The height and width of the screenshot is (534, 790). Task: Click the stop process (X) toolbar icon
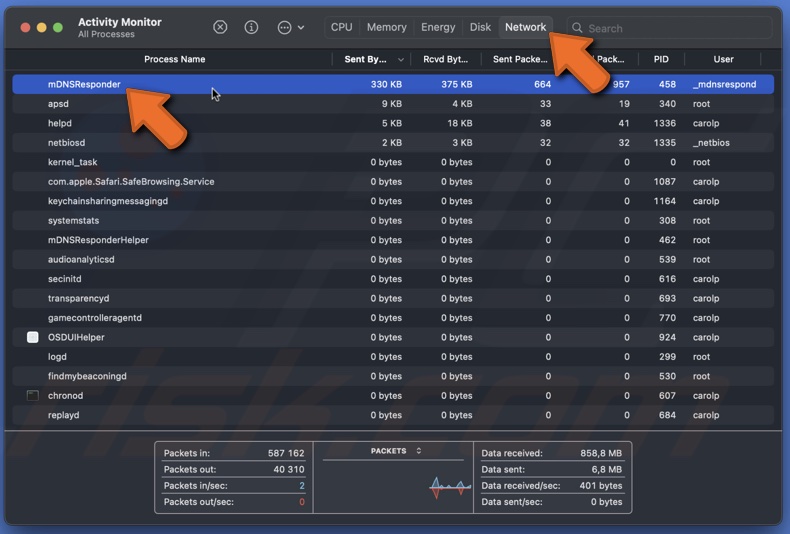pyautogui.click(x=220, y=27)
